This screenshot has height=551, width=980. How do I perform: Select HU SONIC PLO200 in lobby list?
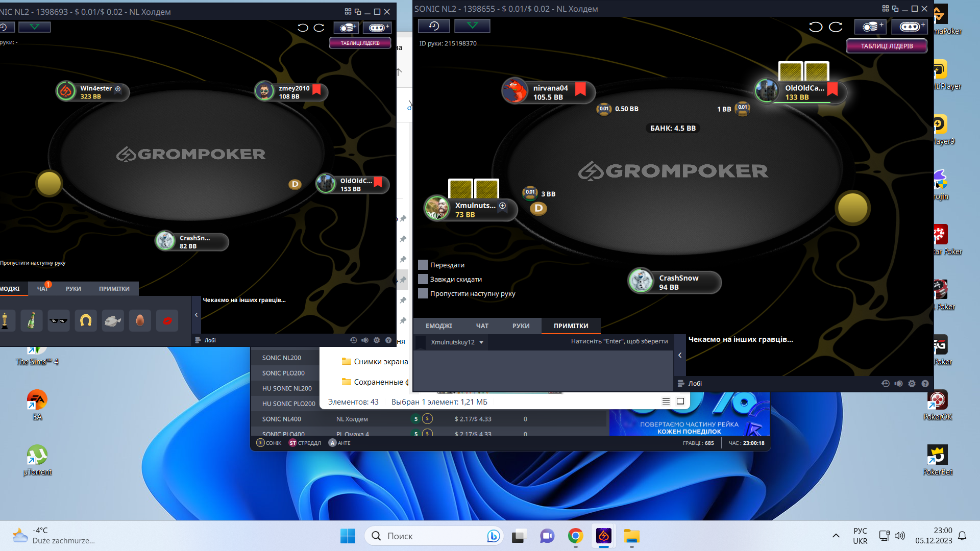click(289, 404)
